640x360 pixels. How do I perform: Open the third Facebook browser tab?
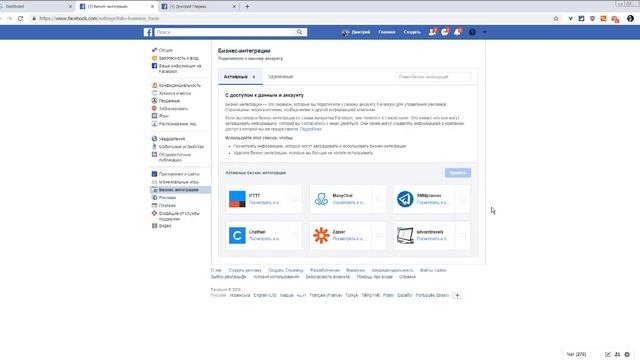pos(199,7)
